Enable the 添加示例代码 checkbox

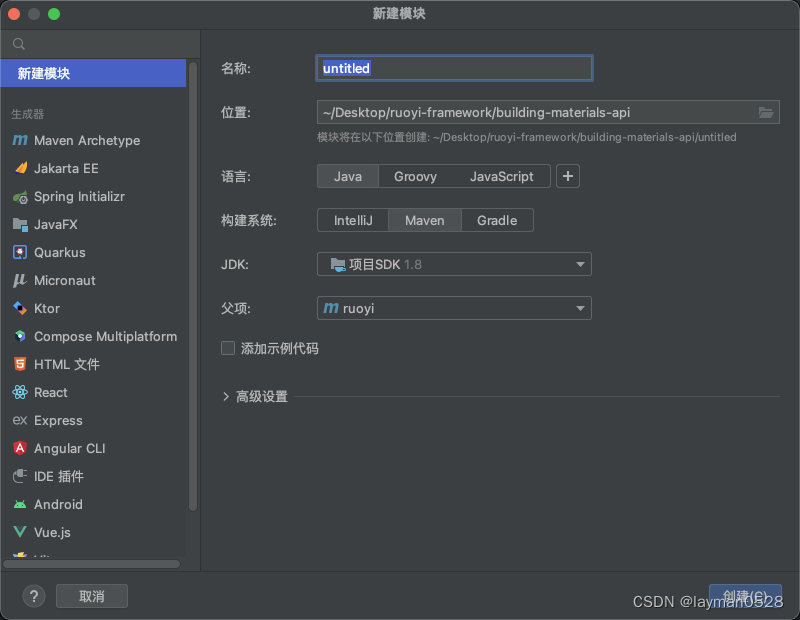pos(228,348)
